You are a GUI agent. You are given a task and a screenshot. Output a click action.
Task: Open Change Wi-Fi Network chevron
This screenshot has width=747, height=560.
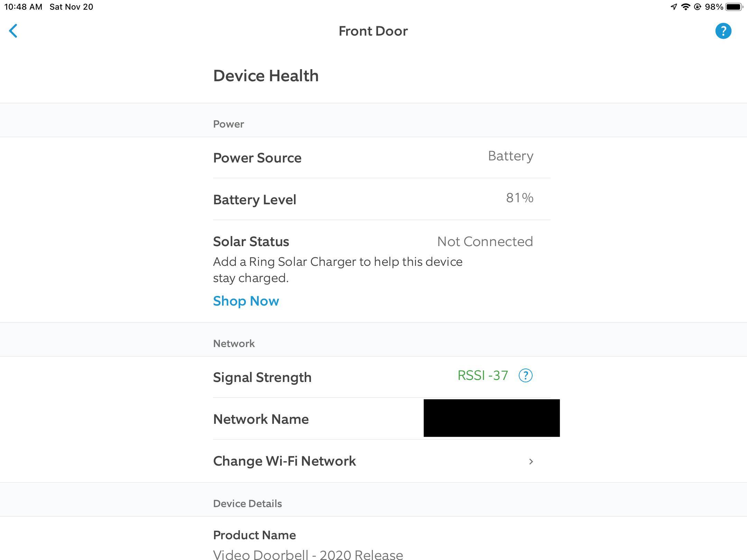531,461
